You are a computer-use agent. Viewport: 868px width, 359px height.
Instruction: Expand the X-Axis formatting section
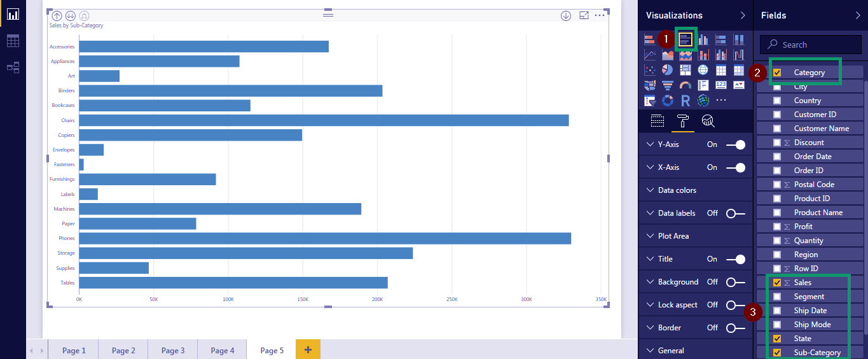click(x=650, y=167)
